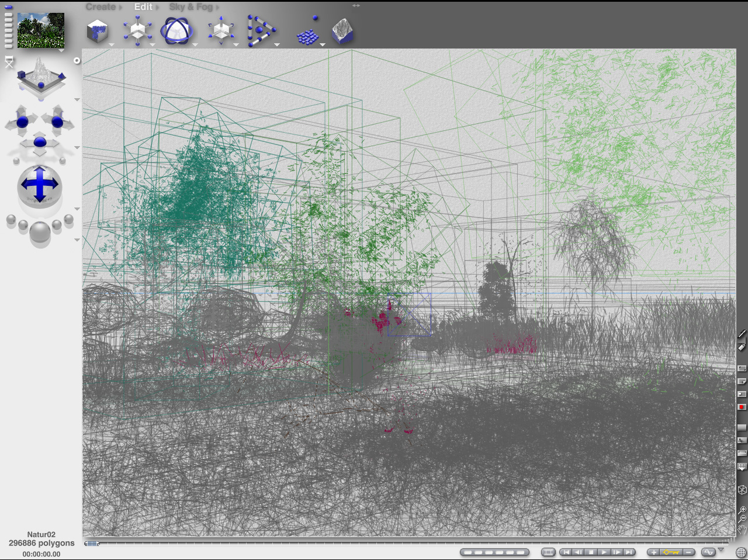Viewport: 748px width, 560px height.
Task: Select the spray can tool on right edge
Action: pyautogui.click(x=742, y=347)
